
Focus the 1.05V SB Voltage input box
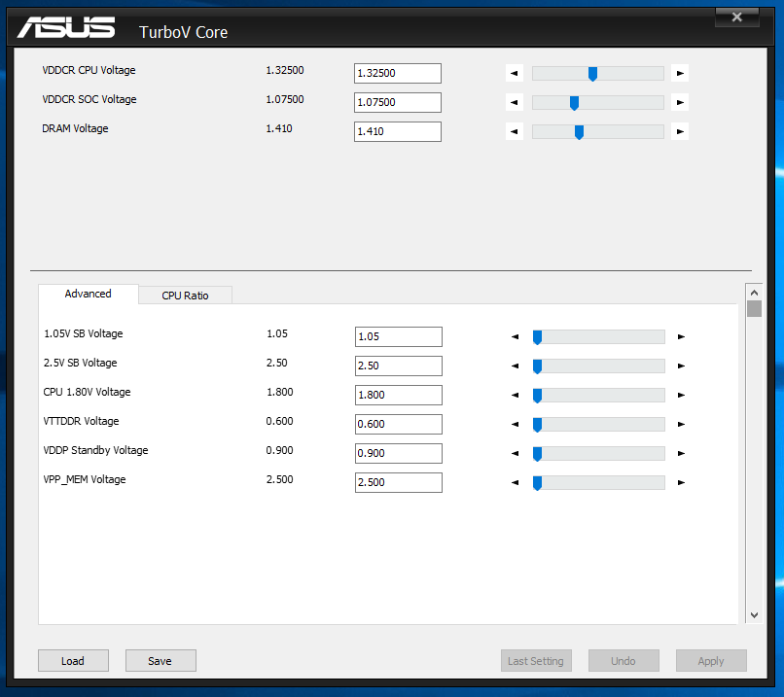click(399, 336)
